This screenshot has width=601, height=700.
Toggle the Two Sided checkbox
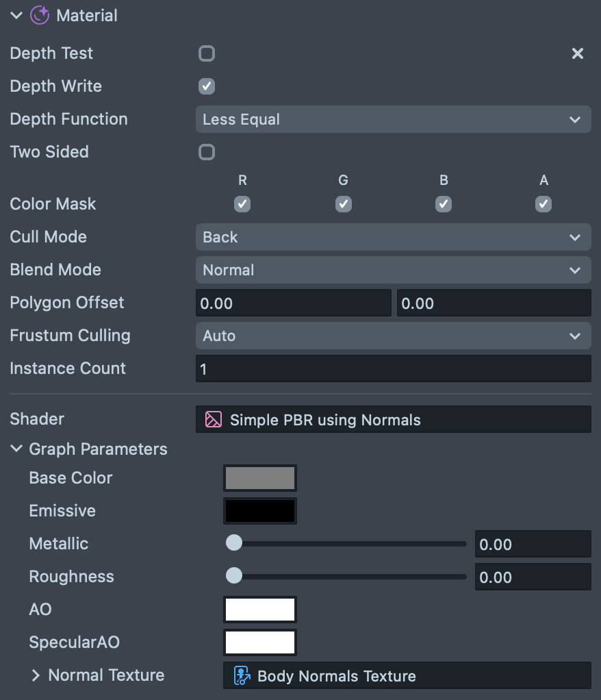pyautogui.click(x=207, y=152)
